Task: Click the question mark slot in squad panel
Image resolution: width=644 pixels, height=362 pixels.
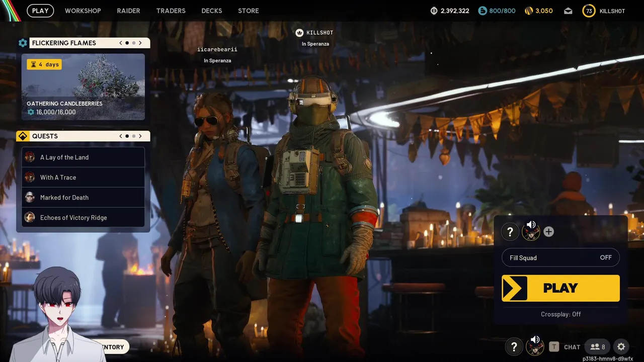Action: 510,232
